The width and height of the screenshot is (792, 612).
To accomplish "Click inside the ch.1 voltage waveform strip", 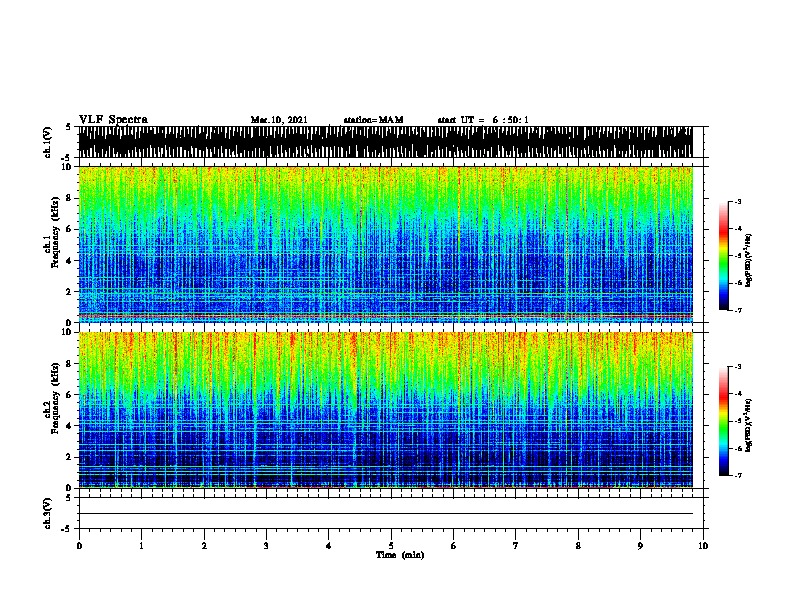I will point(385,142).
